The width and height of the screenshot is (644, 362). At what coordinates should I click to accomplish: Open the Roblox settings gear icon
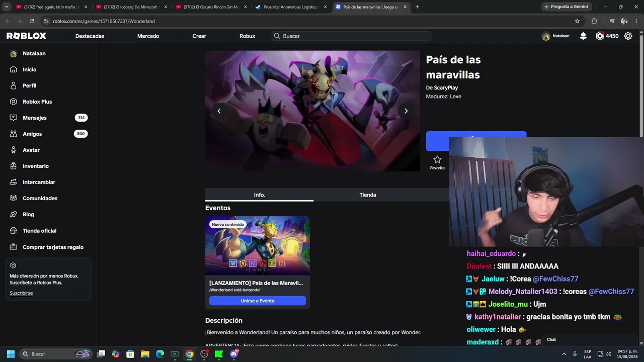point(628,36)
